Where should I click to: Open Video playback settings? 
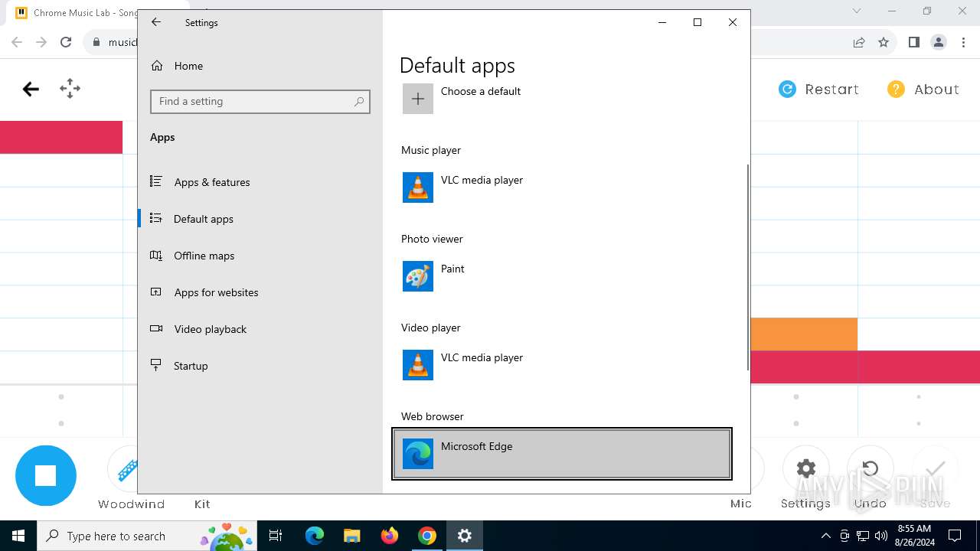(260, 329)
